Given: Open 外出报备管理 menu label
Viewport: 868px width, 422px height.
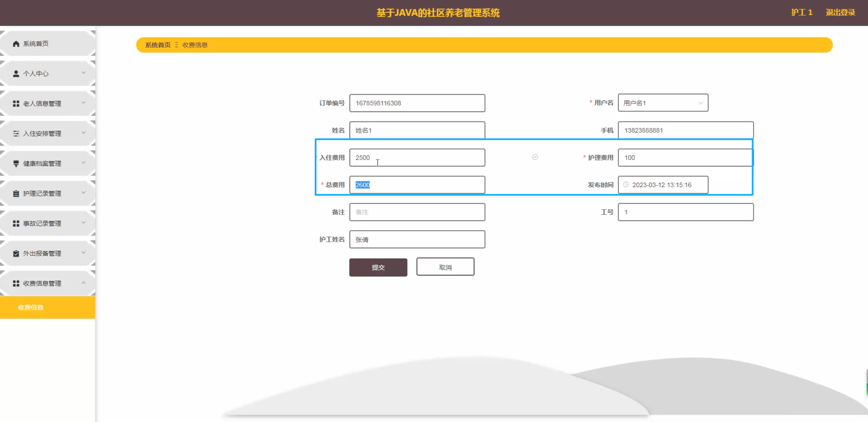Looking at the screenshot, I should 42,253.
